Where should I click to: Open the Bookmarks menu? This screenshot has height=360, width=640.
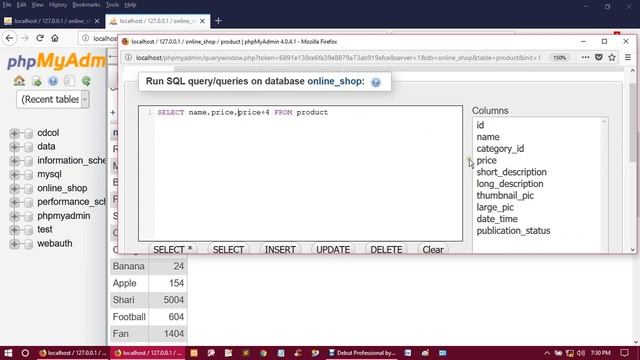tap(86, 5)
